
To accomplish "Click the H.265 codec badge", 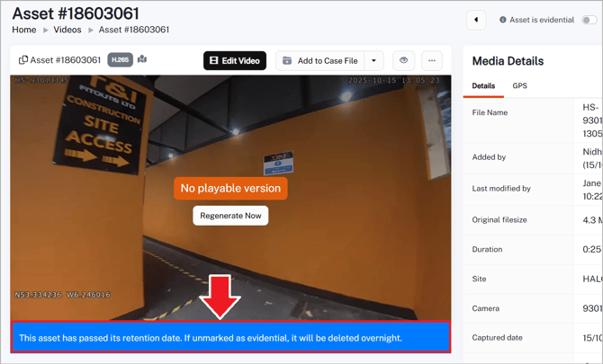I will coord(120,60).
